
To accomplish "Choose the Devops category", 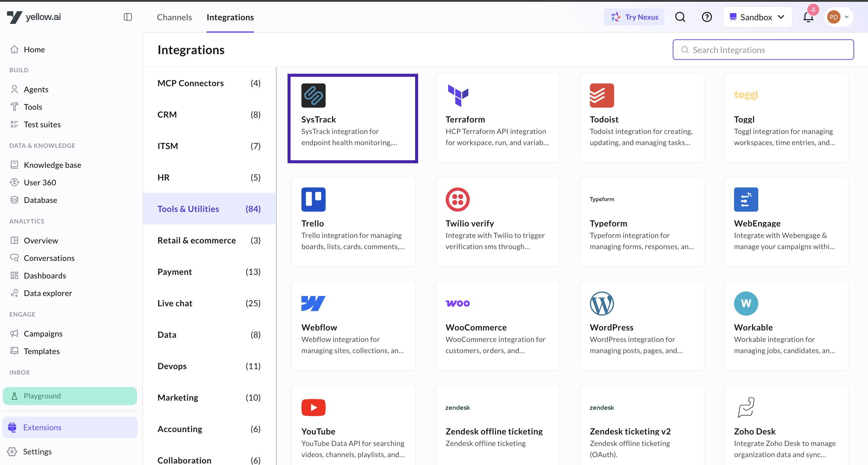I will (x=209, y=366).
